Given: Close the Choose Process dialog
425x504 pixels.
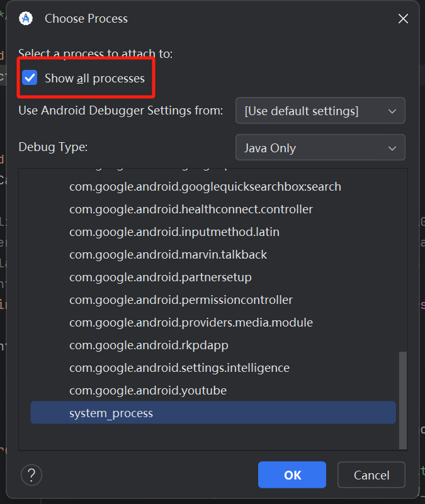Looking at the screenshot, I should [403, 19].
